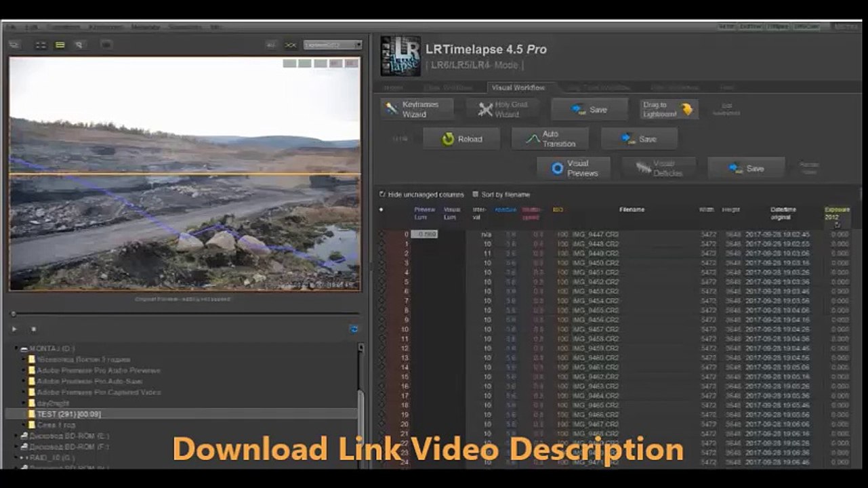Viewport: 868px width, 488px height.
Task: Click the first icon in the preview toolbar
Action: click(14, 45)
